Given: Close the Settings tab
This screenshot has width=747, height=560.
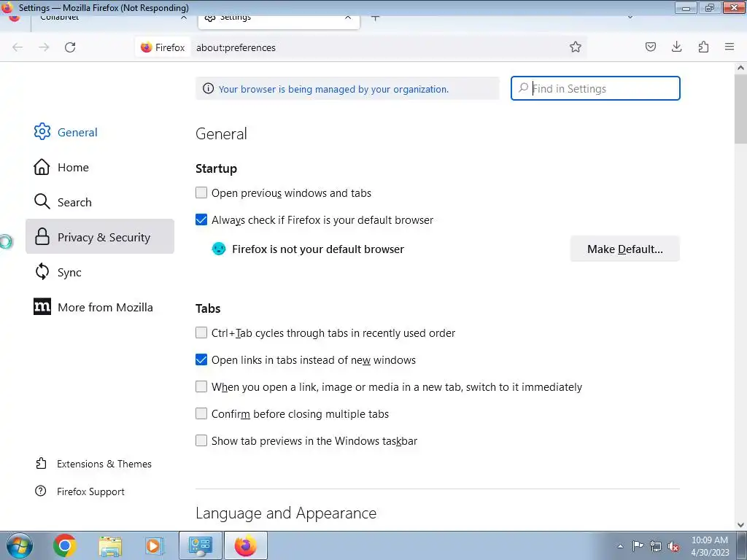Looking at the screenshot, I should 348,18.
